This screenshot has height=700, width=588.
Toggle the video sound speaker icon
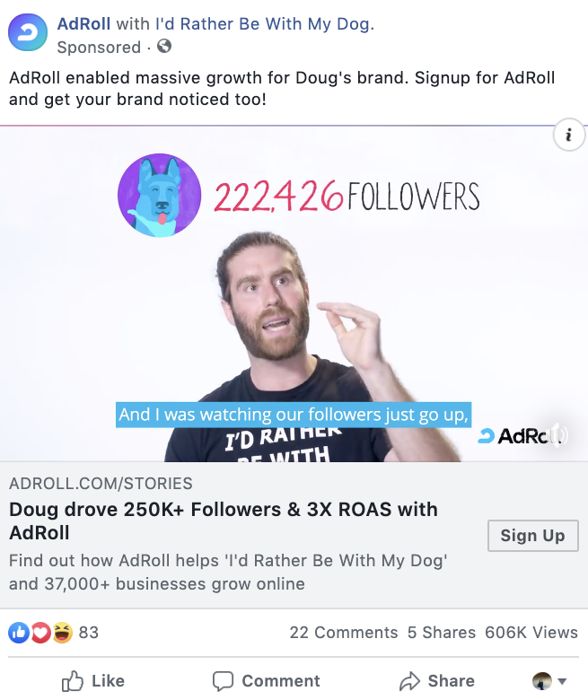558,434
